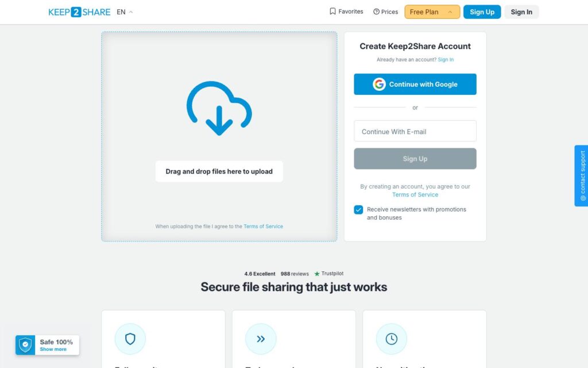Viewport: 588px width, 368px height.
Task: Uncheck the Receive newsletters checkbox
Action: point(358,209)
